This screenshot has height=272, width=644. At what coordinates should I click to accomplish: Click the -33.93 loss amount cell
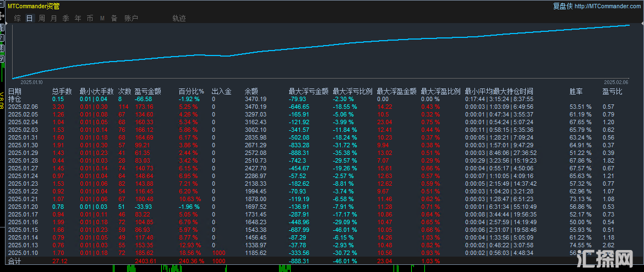(143, 207)
